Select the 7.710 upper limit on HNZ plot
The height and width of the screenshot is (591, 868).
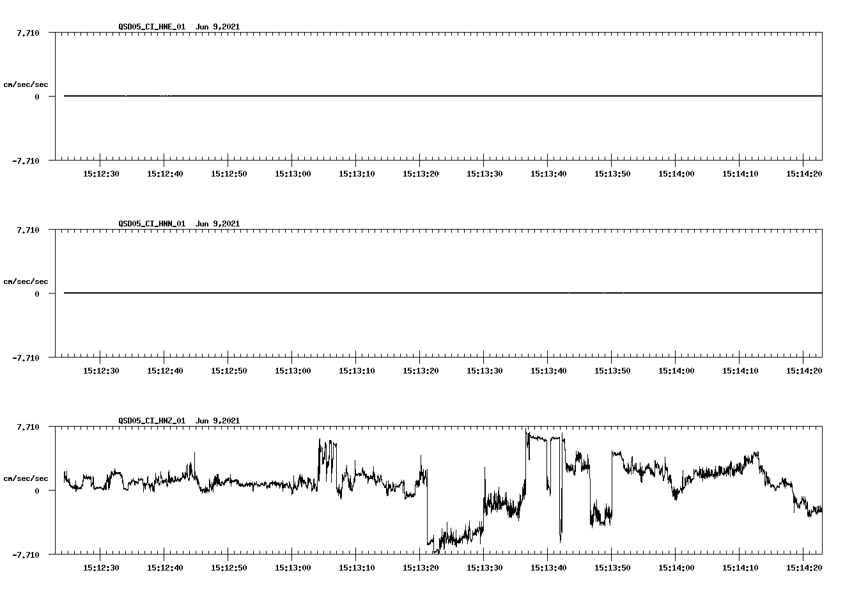(x=28, y=427)
